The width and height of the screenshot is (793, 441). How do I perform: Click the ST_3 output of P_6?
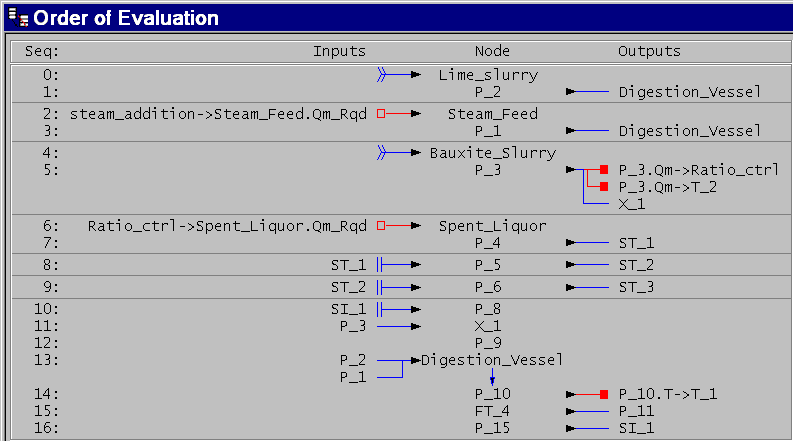tap(636, 287)
